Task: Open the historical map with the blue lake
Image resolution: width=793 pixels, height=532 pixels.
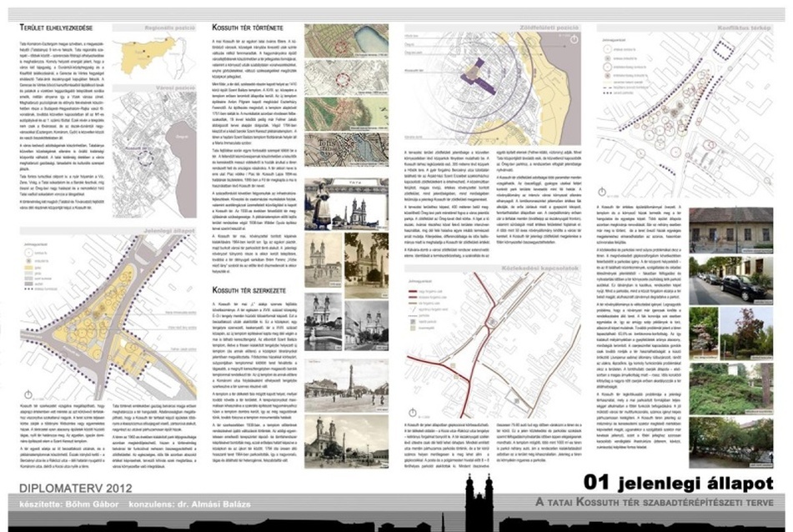Action: coord(346,41)
